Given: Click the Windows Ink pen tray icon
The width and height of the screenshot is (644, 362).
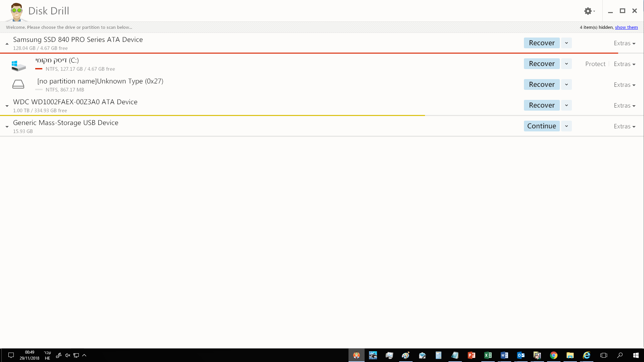Looking at the screenshot, I should click(x=59, y=355).
